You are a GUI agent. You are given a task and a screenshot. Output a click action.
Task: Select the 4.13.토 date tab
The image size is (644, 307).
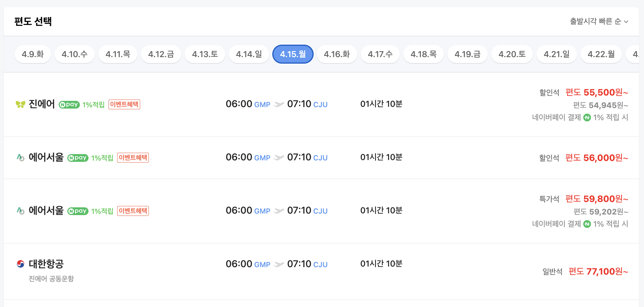click(x=205, y=54)
